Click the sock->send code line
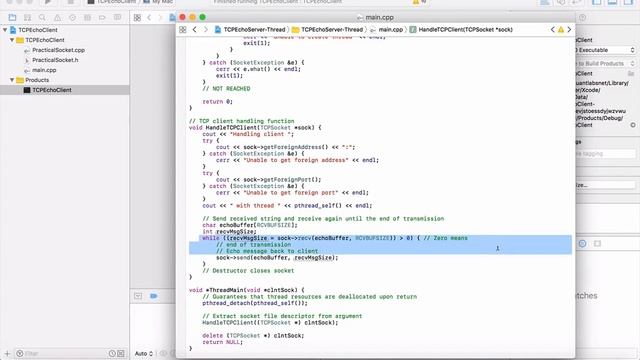This screenshot has height=360, width=640. tap(277, 258)
